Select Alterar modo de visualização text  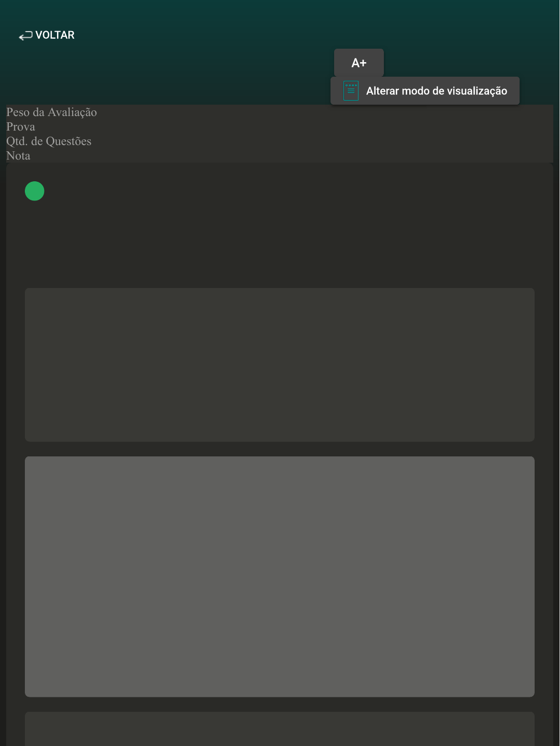coord(436,91)
